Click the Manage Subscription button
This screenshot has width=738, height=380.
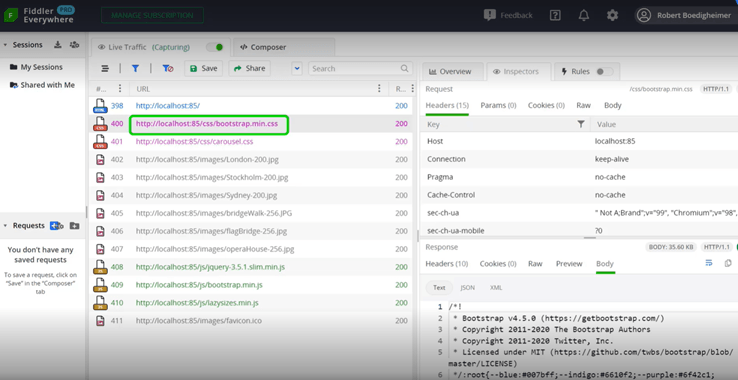152,15
